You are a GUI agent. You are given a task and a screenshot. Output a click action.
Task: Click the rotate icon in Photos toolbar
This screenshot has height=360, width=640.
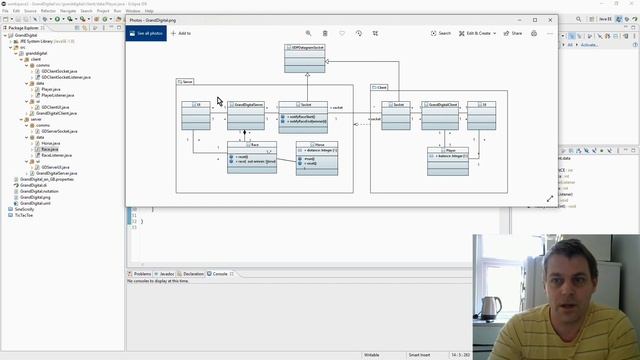click(x=359, y=33)
